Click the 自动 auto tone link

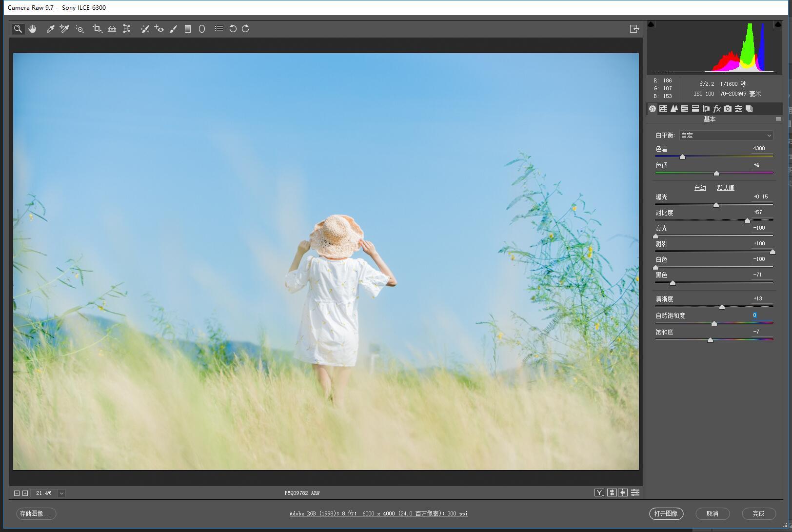click(700, 188)
